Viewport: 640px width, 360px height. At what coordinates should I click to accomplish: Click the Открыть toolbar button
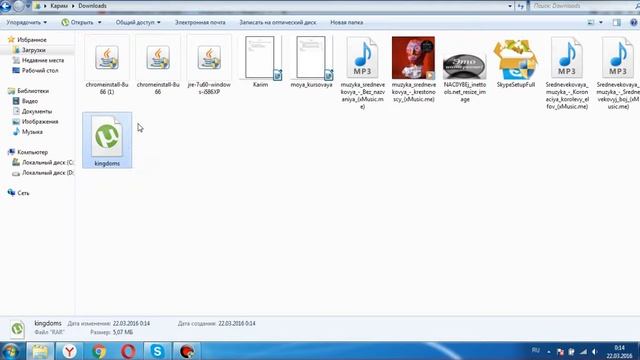78,22
